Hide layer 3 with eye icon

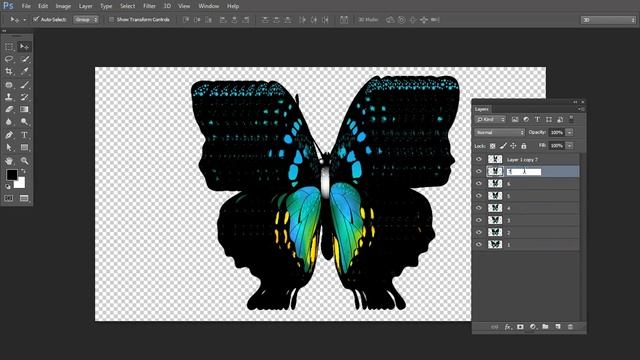[479, 220]
